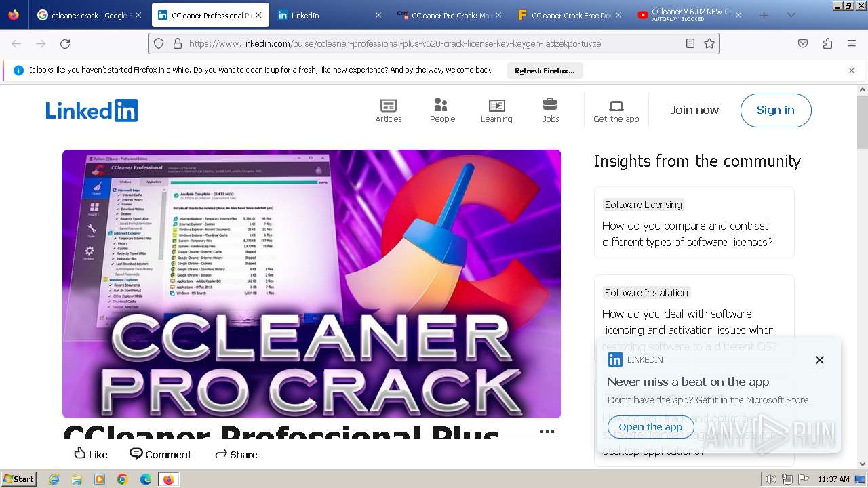
Task: Open a new browser tab
Action: click(x=764, y=15)
